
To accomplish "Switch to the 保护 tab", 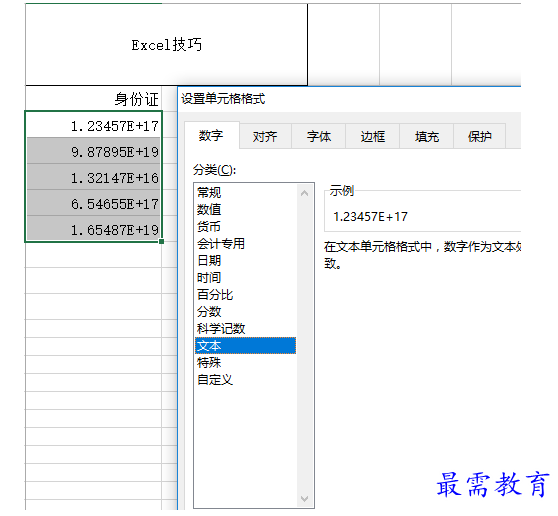I will (480, 136).
